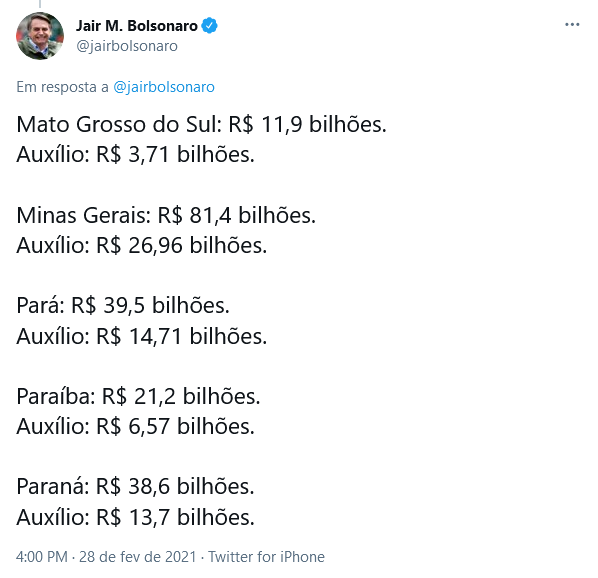Click the gray @jairbolsonaro handle below name
Image resolution: width=598 pixels, height=578 pixels.
point(127,46)
